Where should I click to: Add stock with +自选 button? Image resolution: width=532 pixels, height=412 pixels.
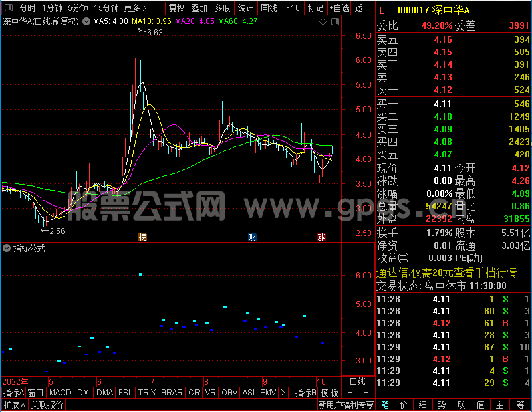pos(339,8)
